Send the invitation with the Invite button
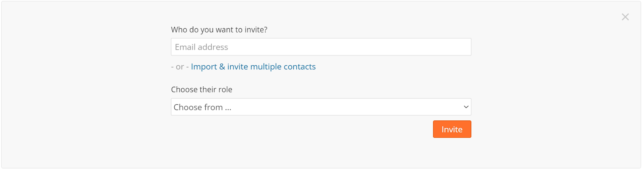The height and width of the screenshot is (169, 644). 452,129
